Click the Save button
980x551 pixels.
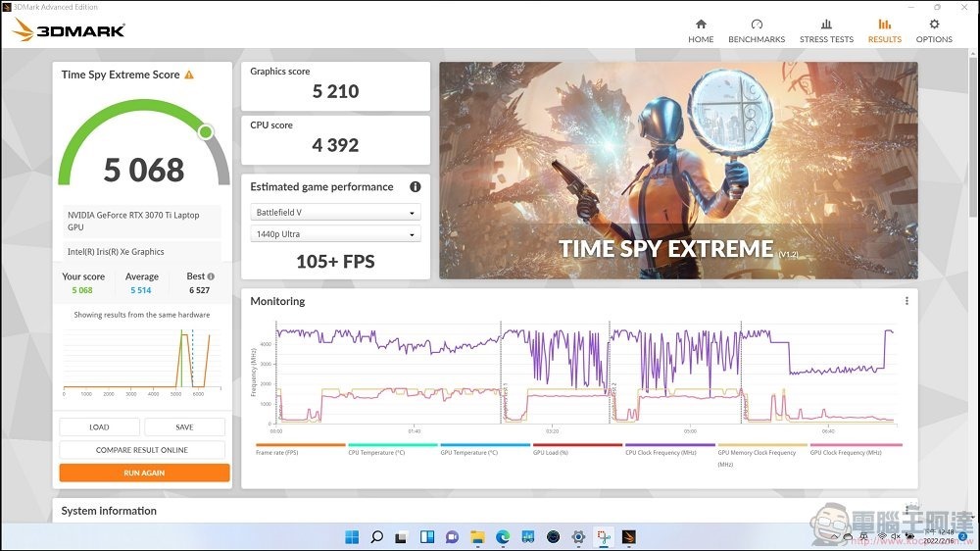coord(184,427)
